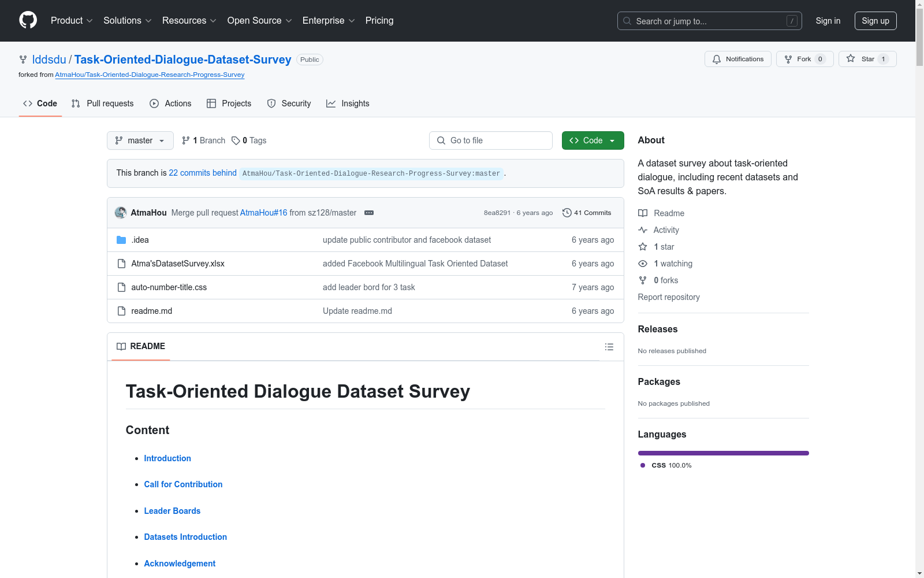Click the star icon in Star button

851,58
